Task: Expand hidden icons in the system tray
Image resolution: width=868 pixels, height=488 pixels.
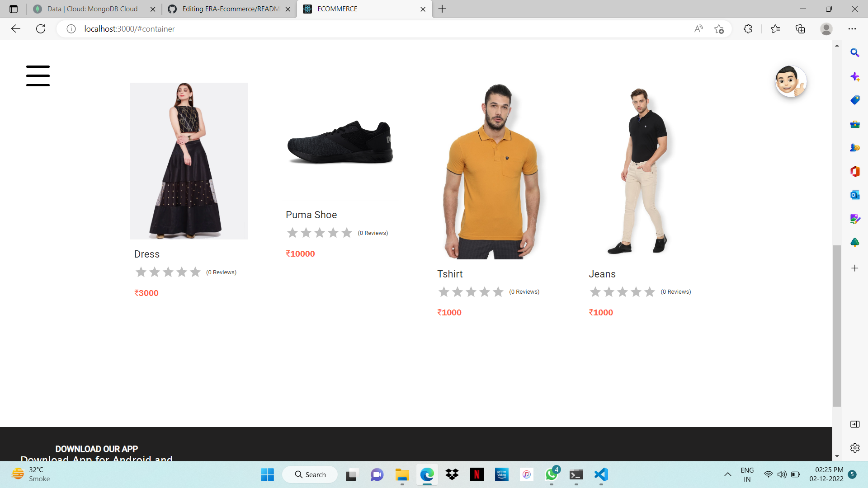Action: [728, 475]
